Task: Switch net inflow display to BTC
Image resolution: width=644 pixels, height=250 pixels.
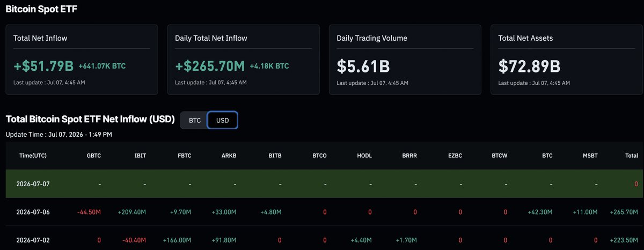Action: pos(195,120)
